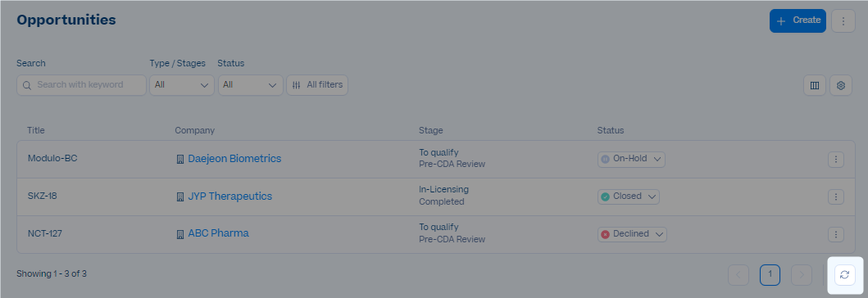Change Declined status dropdown for NCT-127
The width and height of the screenshot is (868, 298).
coord(632,234)
